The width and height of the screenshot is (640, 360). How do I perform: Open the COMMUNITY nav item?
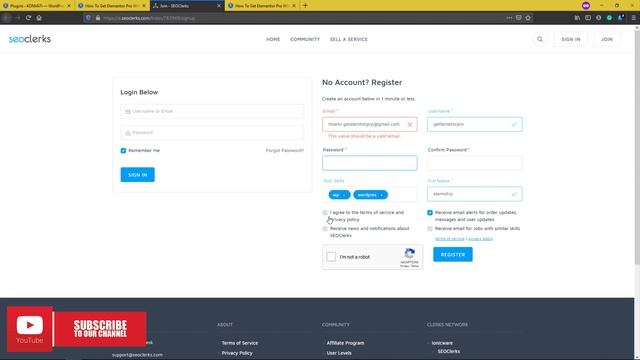click(305, 39)
